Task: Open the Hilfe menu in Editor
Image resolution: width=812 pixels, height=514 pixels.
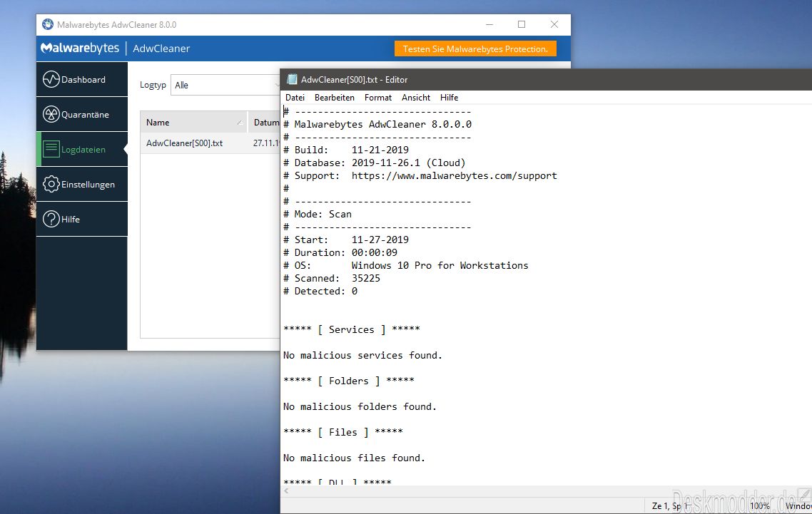Action: pyautogui.click(x=449, y=98)
